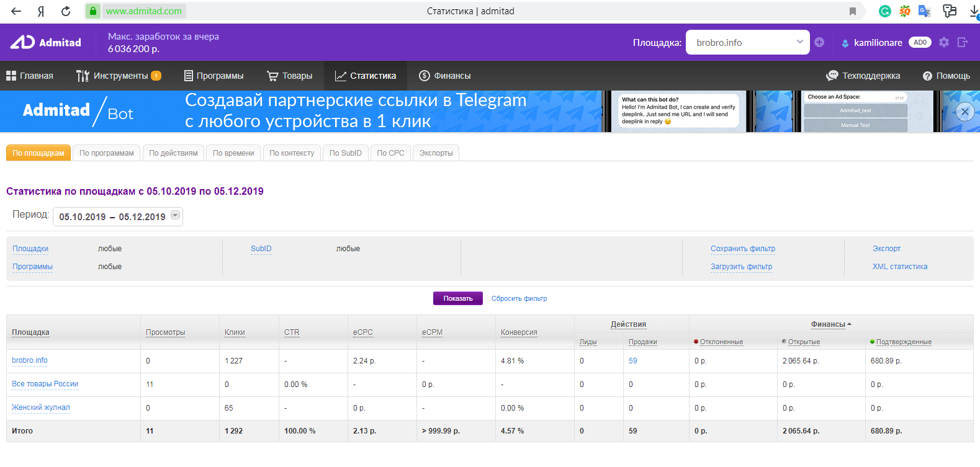This screenshot has width=980, height=467.
Task: Click the user avatar icon near kamilionare
Action: tap(845, 43)
